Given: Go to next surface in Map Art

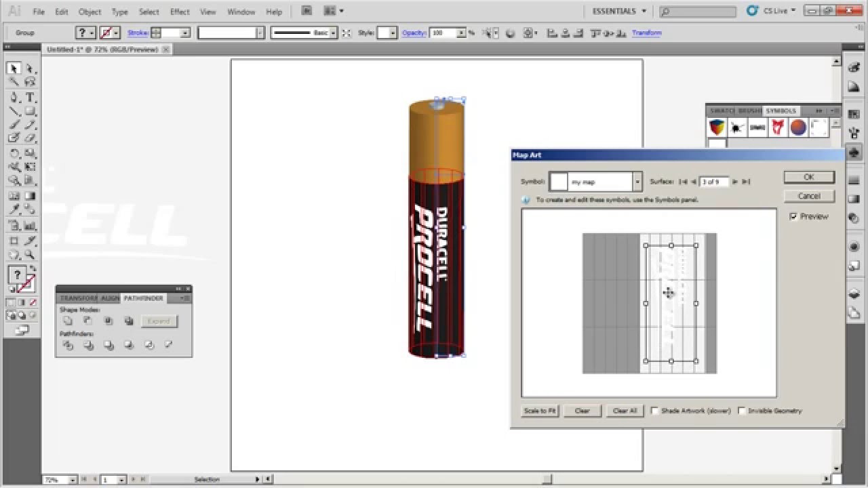Looking at the screenshot, I should coord(735,182).
